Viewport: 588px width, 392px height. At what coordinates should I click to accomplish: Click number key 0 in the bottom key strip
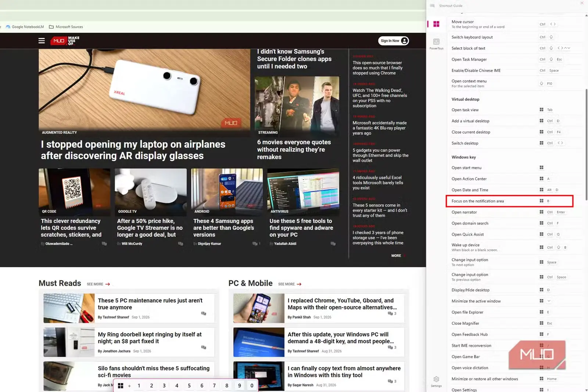pyautogui.click(x=252, y=385)
